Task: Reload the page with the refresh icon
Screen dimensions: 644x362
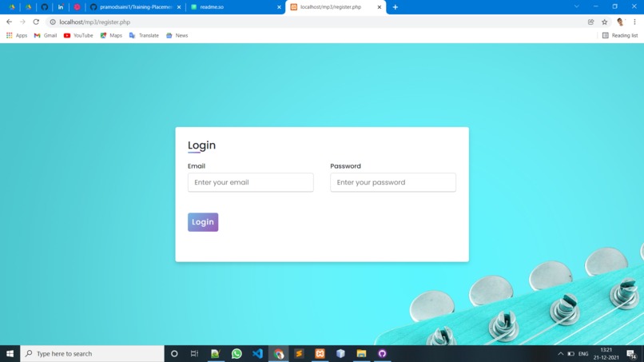Action: pos(36,22)
